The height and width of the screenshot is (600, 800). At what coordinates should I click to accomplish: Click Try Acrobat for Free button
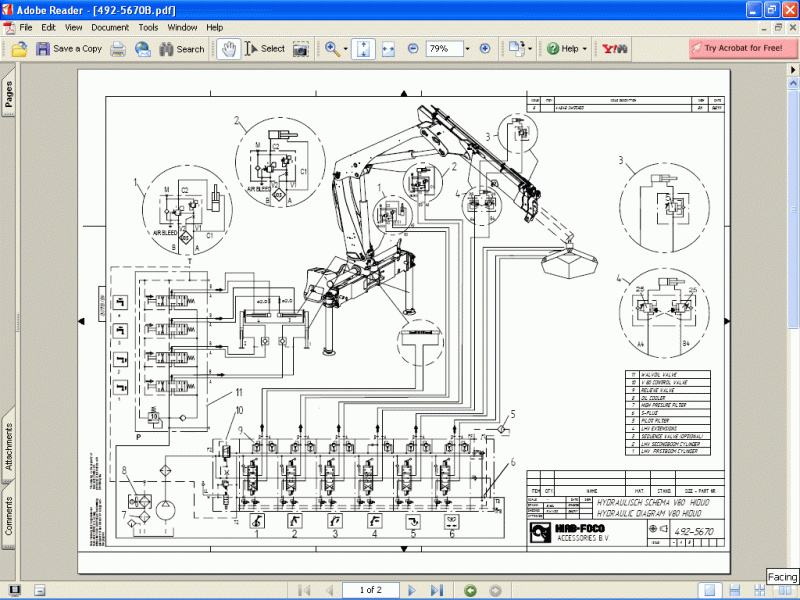coord(735,48)
